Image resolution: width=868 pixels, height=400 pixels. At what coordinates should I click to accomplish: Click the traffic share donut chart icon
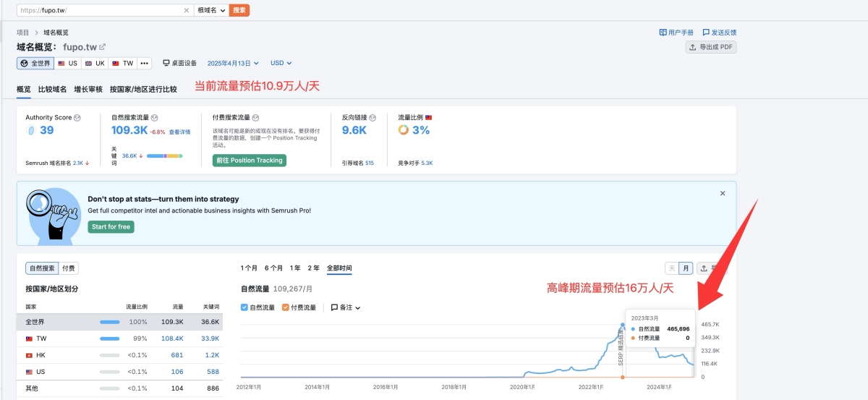(404, 130)
